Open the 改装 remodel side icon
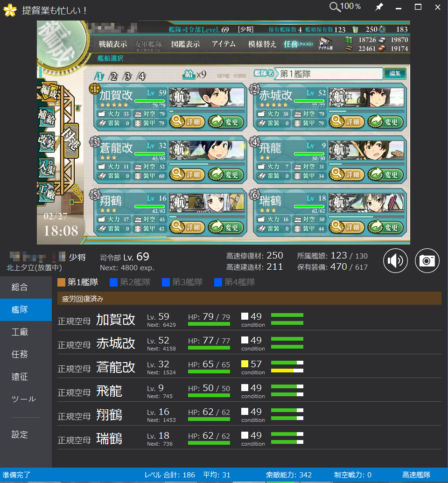Screen dimensions: 448x483 pyautogui.click(x=47, y=142)
